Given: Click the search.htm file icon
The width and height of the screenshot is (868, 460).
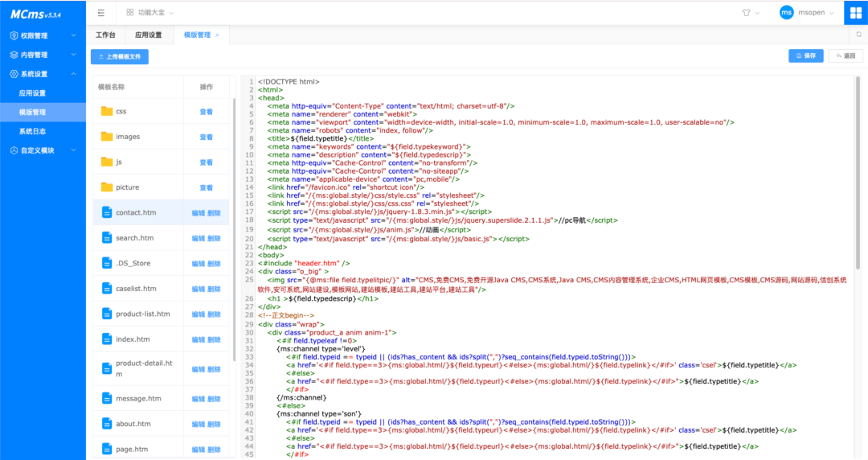Looking at the screenshot, I should 107,238.
